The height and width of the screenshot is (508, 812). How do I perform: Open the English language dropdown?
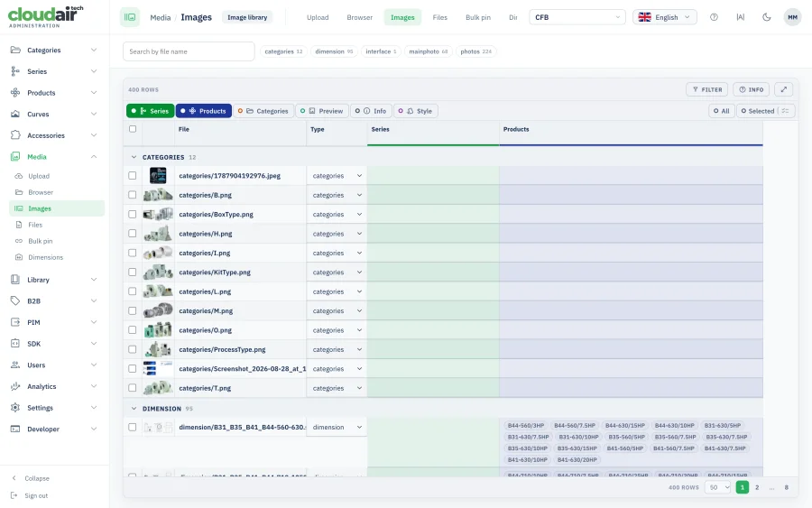coord(664,17)
